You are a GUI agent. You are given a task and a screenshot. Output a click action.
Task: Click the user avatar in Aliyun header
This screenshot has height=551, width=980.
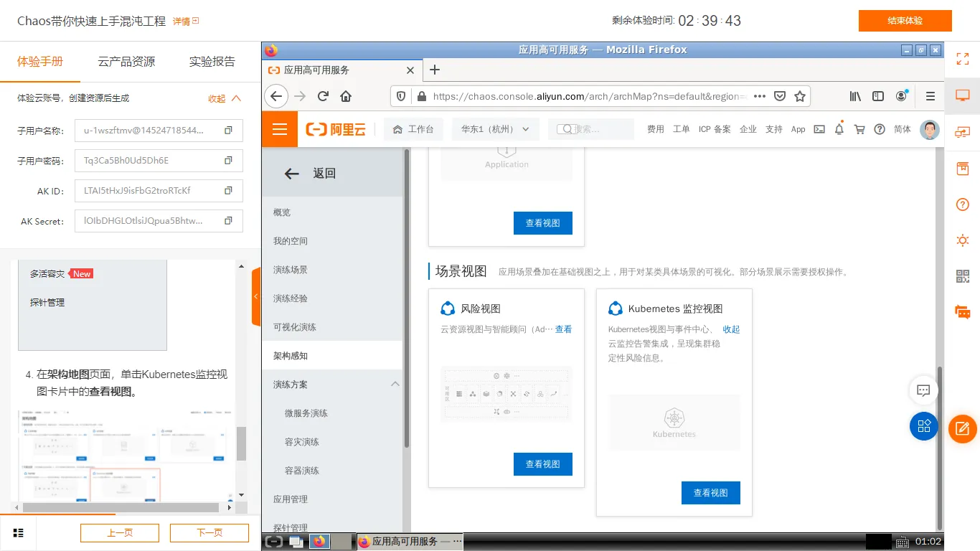(x=930, y=129)
